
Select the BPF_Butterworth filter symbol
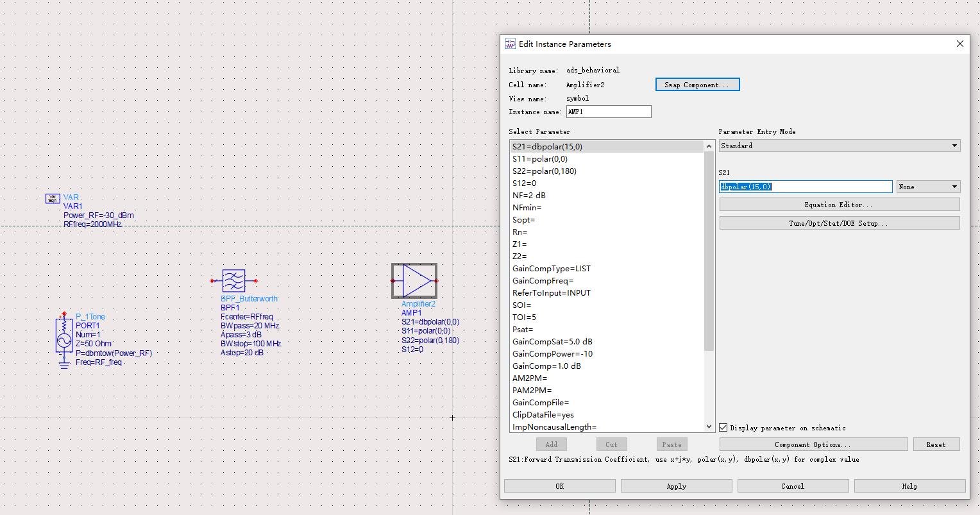(233, 281)
